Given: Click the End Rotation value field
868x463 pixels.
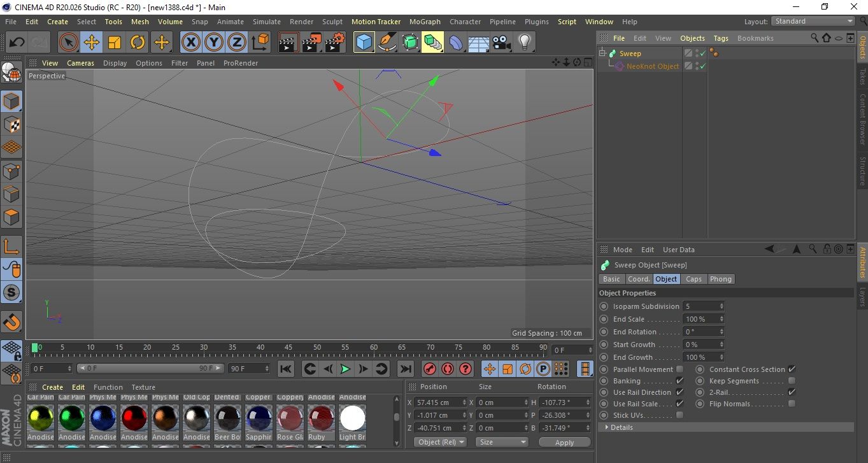Looking at the screenshot, I should click(x=700, y=332).
